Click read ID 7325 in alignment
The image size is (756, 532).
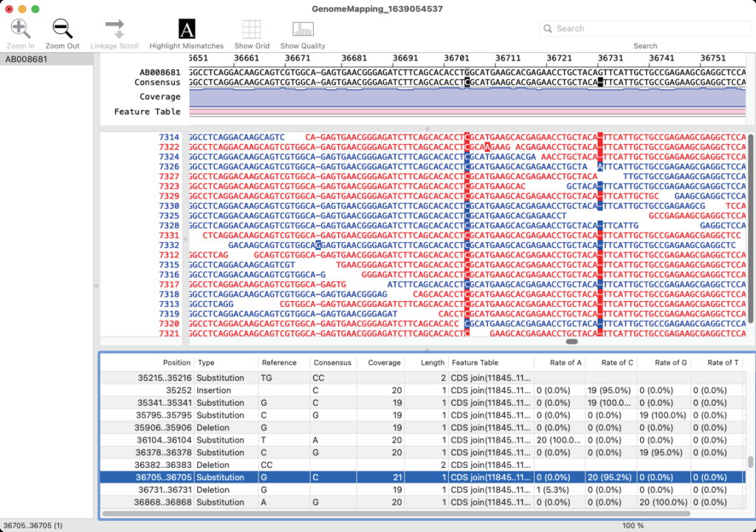click(169, 216)
